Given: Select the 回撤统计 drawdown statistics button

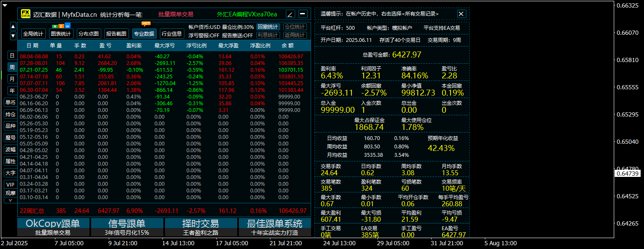Looking at the screenshot, I should click(x=268, y=27).
